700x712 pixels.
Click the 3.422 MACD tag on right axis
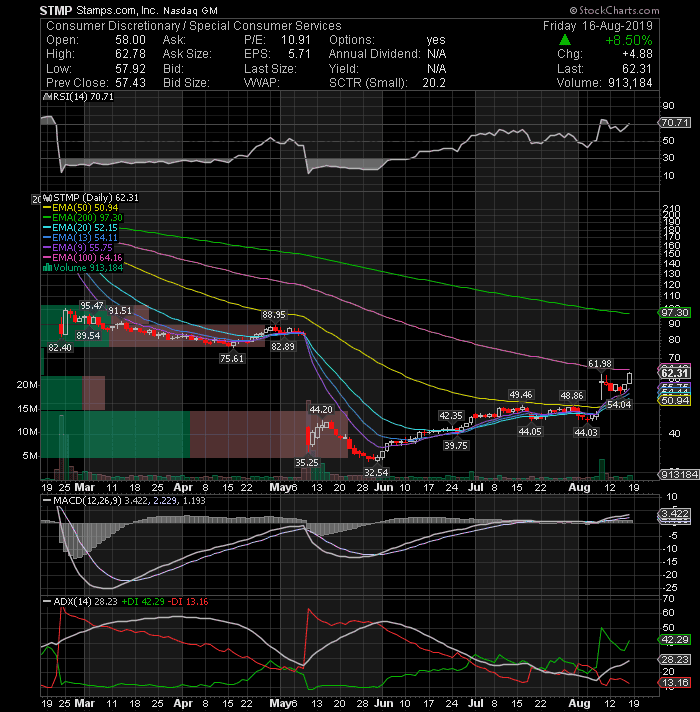tap(675, 514)
